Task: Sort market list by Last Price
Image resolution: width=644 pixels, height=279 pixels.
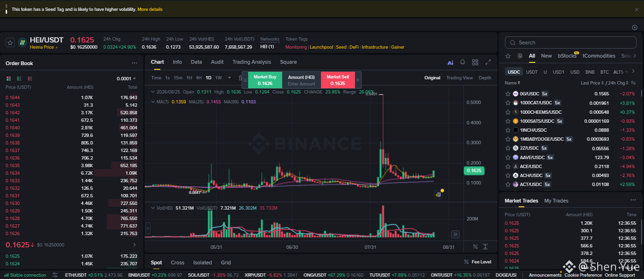Action: click(592, 83)
